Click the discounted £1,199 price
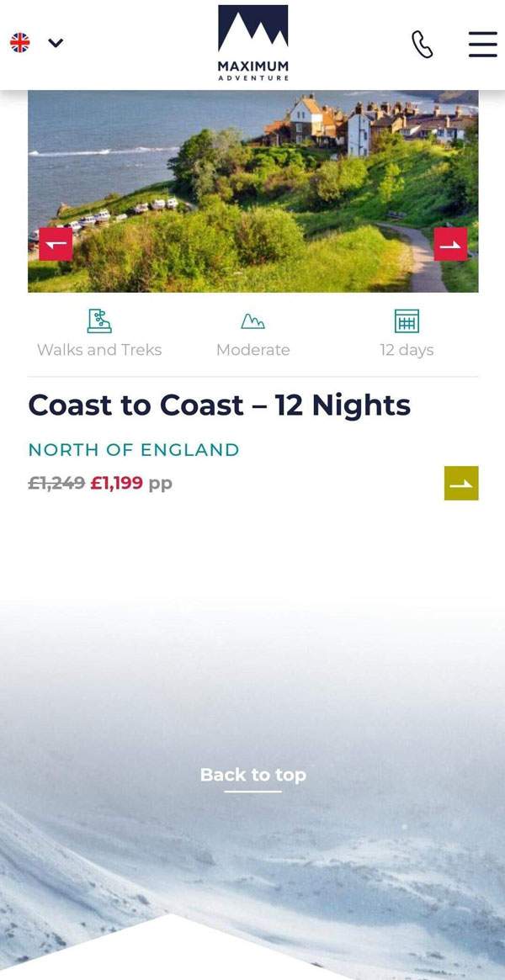 tap(116, 483)
